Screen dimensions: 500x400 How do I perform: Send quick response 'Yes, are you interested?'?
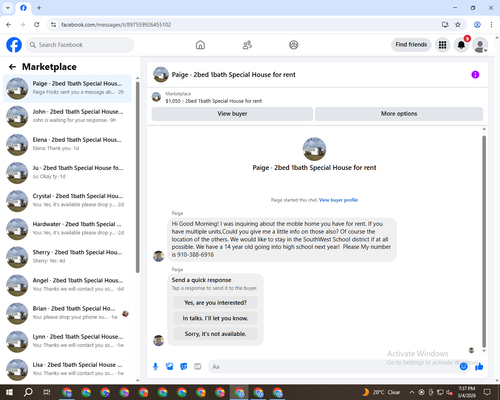(x=215, y=303)
